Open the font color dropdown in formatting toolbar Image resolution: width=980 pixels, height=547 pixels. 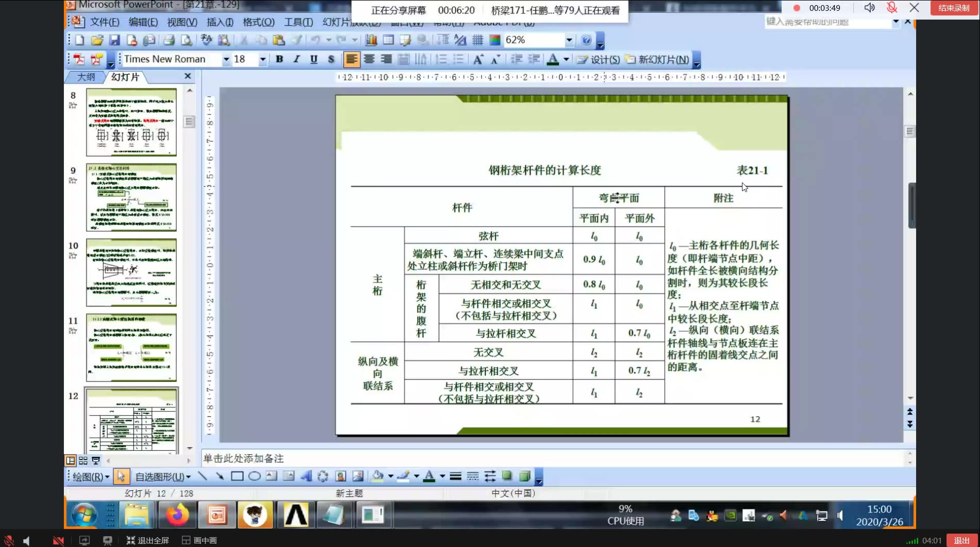tap(566, 59)
